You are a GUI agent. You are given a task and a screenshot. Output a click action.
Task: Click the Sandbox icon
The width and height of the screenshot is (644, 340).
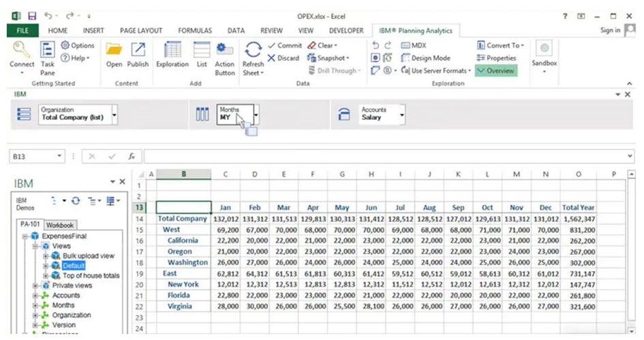point(545,48)
